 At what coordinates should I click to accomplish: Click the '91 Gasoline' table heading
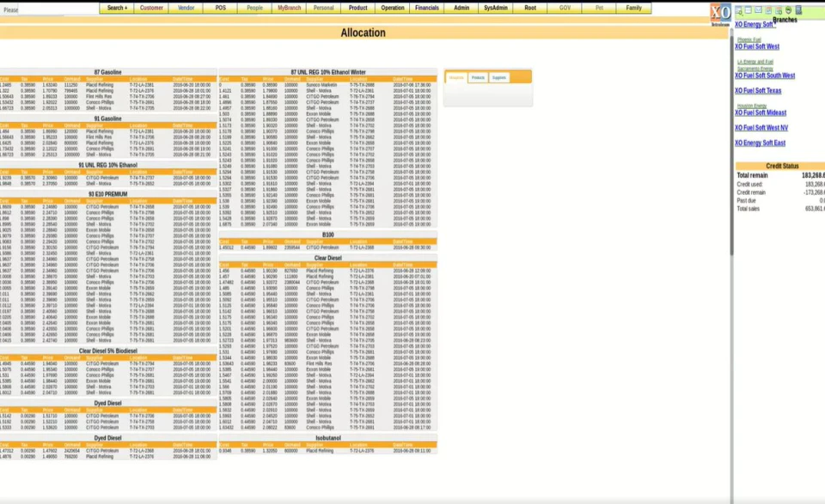(x=108, y=118)
